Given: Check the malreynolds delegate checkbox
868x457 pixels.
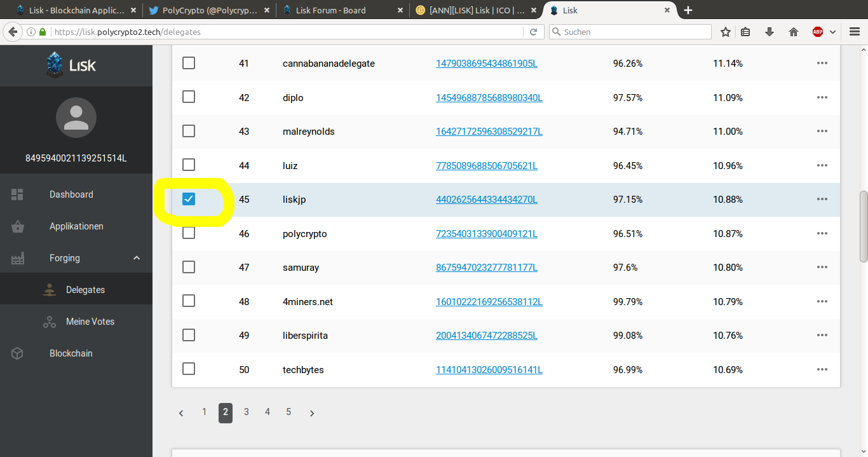Looking at the screenshot, I should [x=189, y=131].
